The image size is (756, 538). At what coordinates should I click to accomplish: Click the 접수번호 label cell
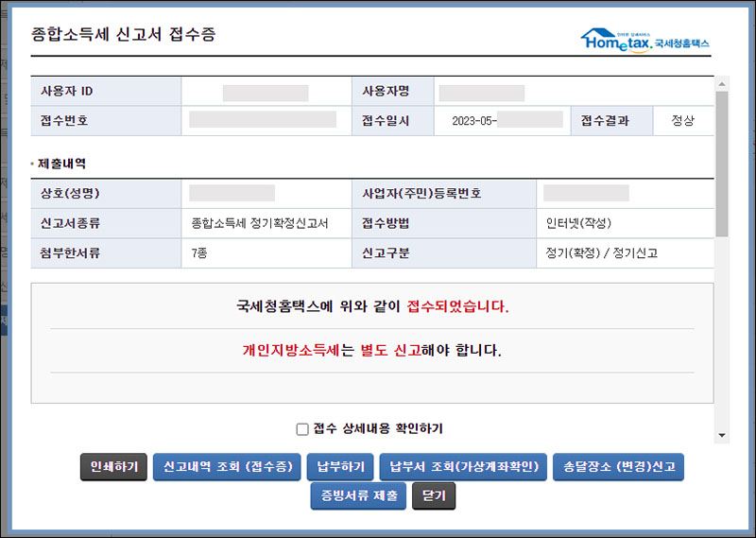(x=106, y=121)
